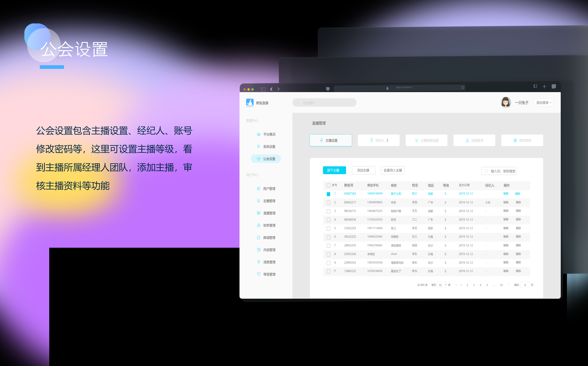Screen dimensions: 588x366
Task: Go to previous page with pagination arrow
Action: [456, 285]
